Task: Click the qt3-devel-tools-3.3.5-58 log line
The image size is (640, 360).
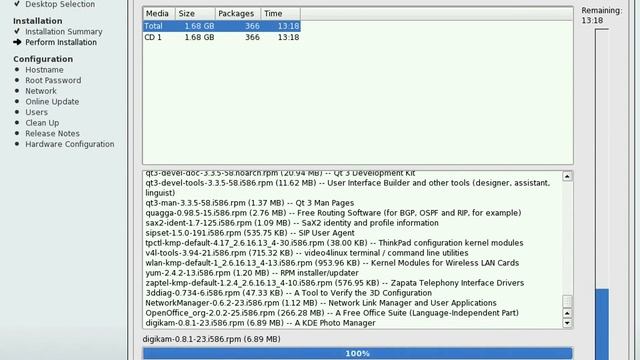Action: click(348, 188)
